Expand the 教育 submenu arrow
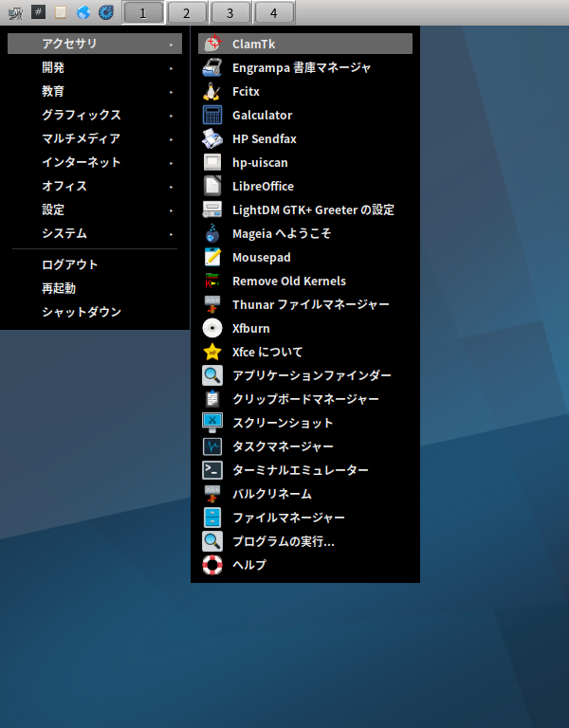569x728 pixels. tap(172, 92)
